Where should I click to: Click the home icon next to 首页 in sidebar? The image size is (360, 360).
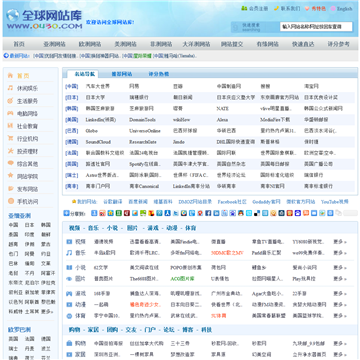click(x=10, y=75)
